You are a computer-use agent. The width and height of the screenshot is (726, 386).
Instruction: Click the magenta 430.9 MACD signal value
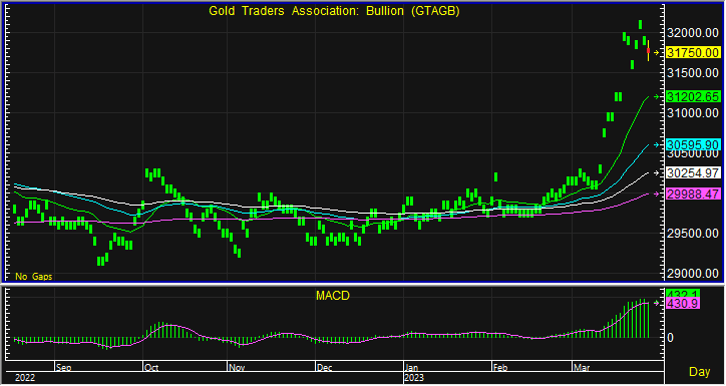coord(683,304)
